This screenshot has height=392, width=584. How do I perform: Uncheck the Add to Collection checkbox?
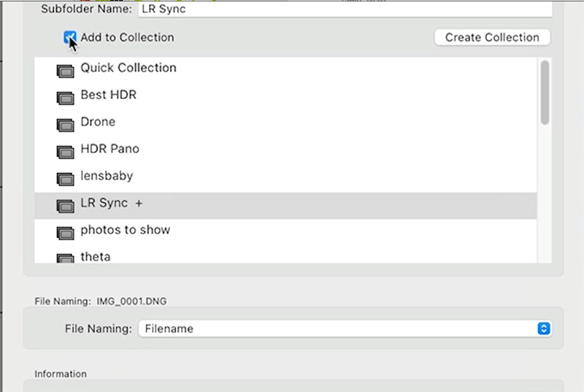(70, 37)
